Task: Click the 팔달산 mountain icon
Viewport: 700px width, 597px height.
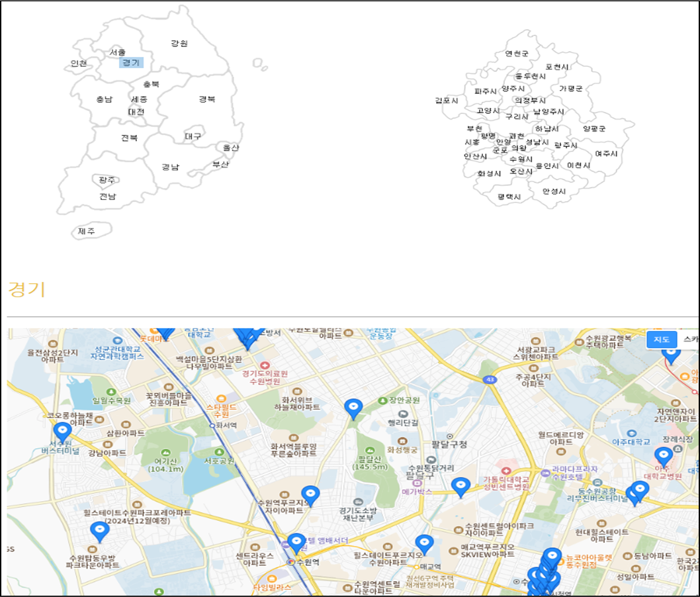Action: click(x=369, y=451)
